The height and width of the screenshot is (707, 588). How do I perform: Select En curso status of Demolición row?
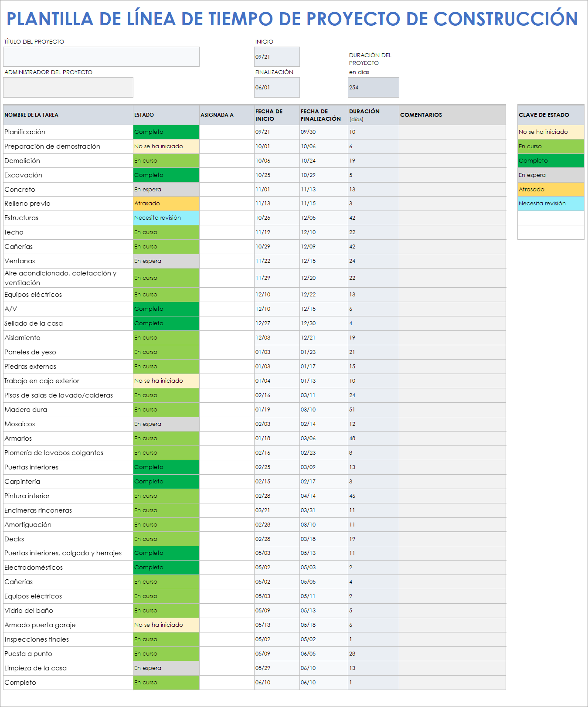(166, 161)
